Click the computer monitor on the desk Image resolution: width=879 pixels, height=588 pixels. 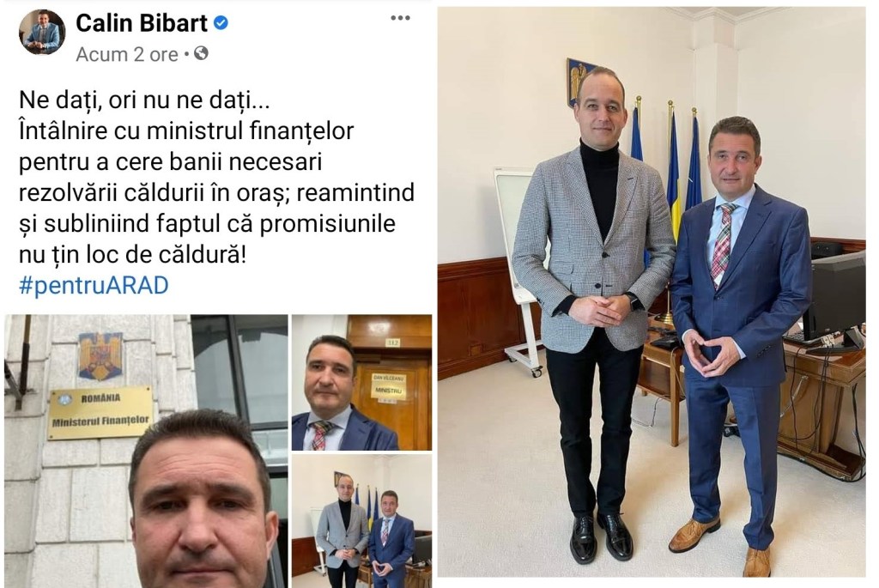(834, 297)
